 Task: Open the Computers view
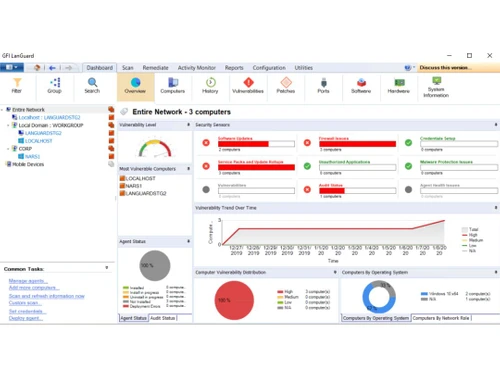pyautogui.click(x=172, y=86)
